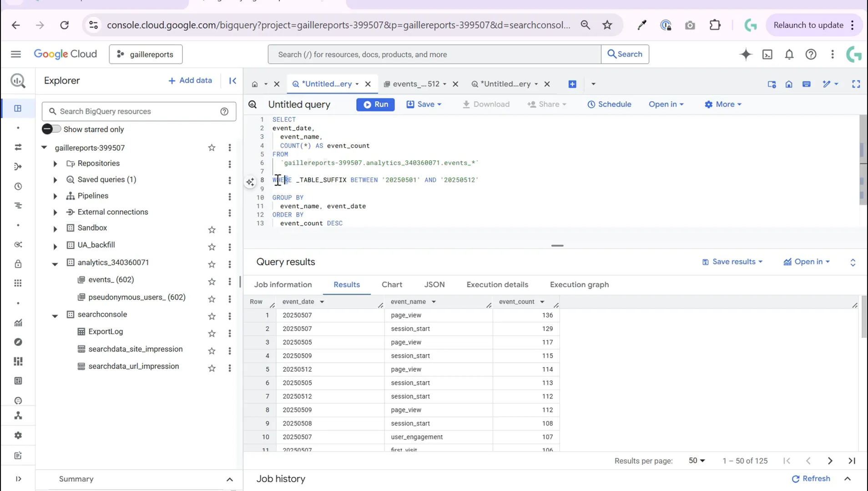Click Add data button

tap(190, 80)
